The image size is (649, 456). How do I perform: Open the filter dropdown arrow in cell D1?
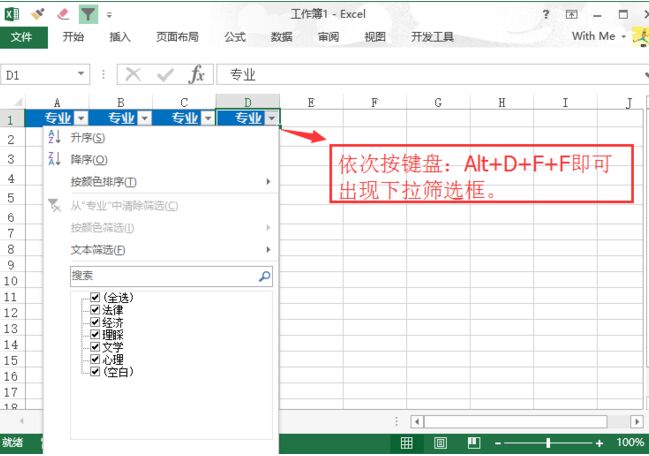(271, 118)
